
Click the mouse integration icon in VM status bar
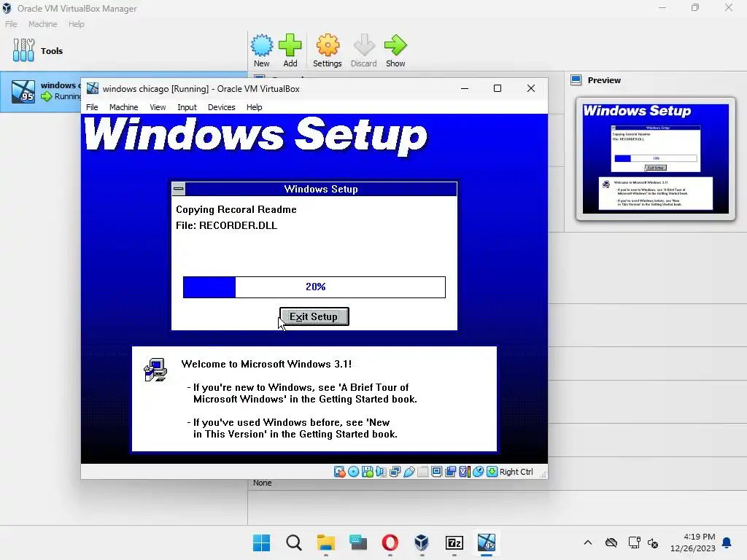pyautogui.click(x=479, y=472)
